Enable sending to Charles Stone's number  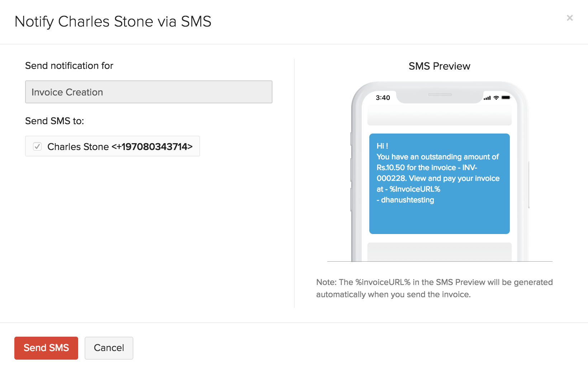coord(37,146)
